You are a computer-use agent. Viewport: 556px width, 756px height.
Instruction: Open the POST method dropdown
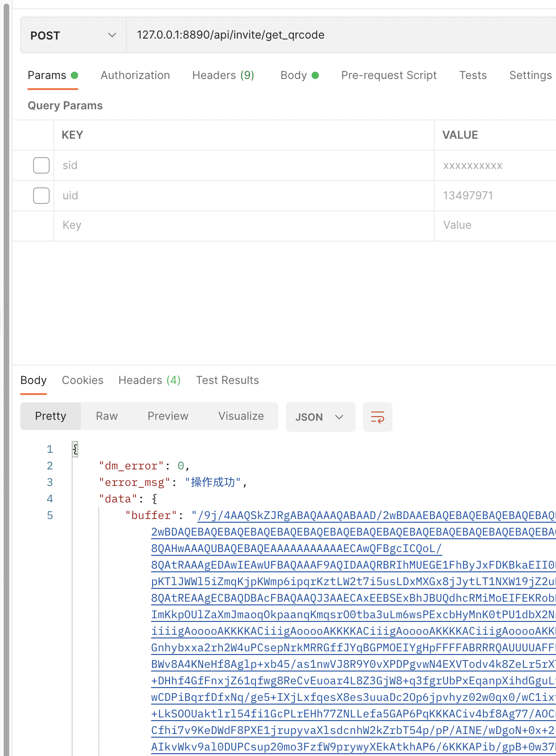click(x=74, y=35)
